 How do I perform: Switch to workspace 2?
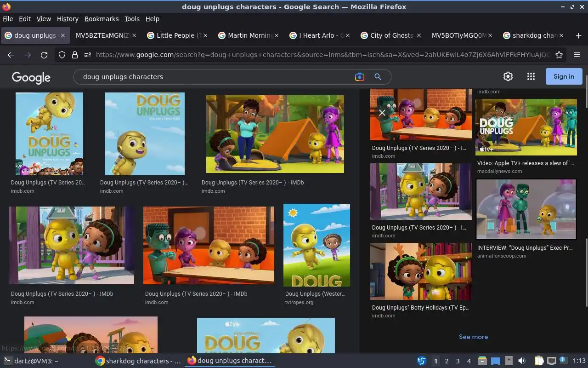point(447,361)
